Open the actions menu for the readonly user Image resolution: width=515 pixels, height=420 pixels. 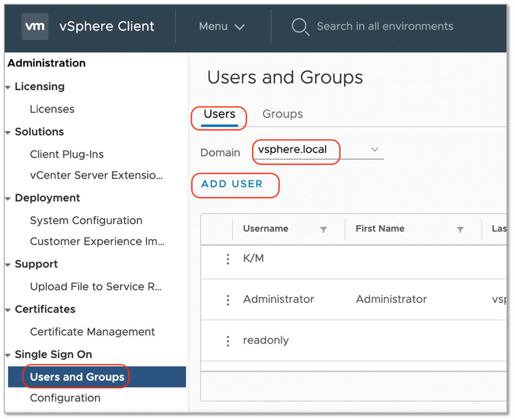click(228, 341)
